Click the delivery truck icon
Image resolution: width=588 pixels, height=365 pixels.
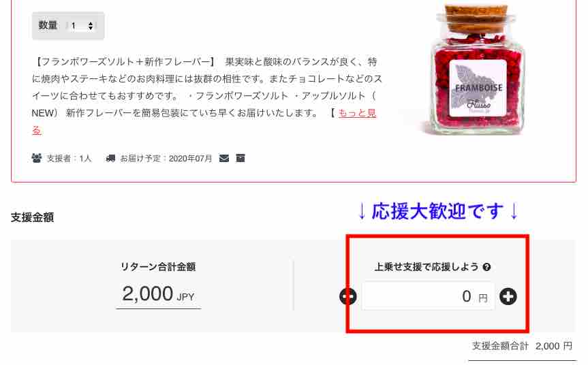pyautogui.click(x=110, y=158)
